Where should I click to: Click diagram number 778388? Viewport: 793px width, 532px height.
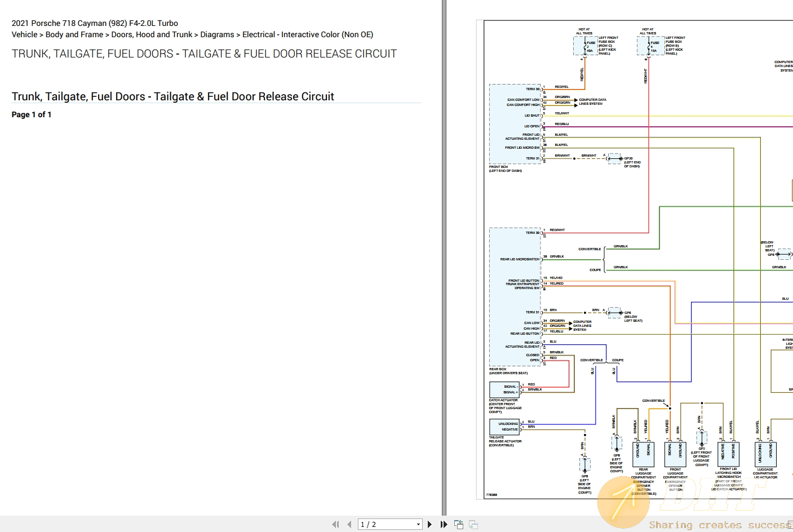[491, 495]
